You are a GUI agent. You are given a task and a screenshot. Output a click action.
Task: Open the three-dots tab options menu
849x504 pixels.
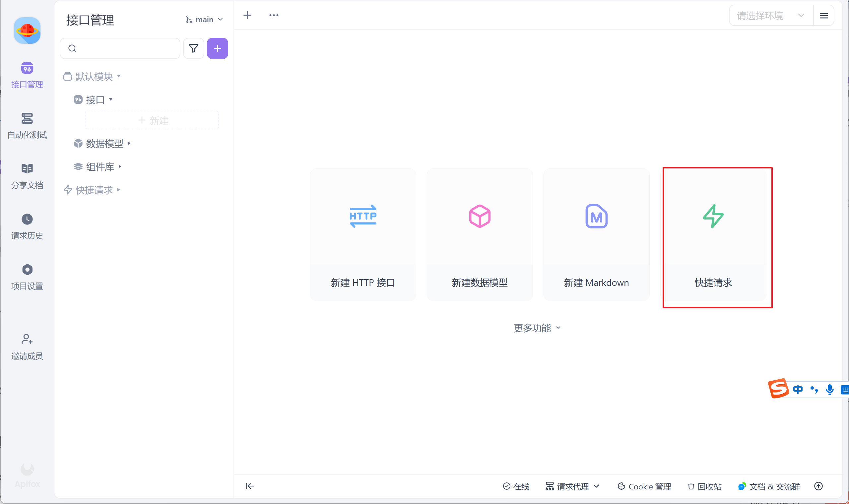click(274, 15)
